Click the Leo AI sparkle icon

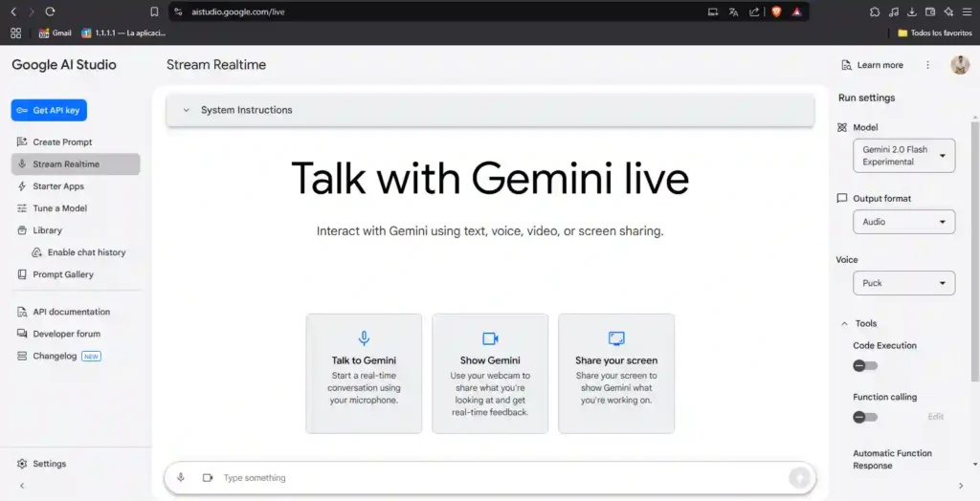pyautogui.click(x=948, y=11)
